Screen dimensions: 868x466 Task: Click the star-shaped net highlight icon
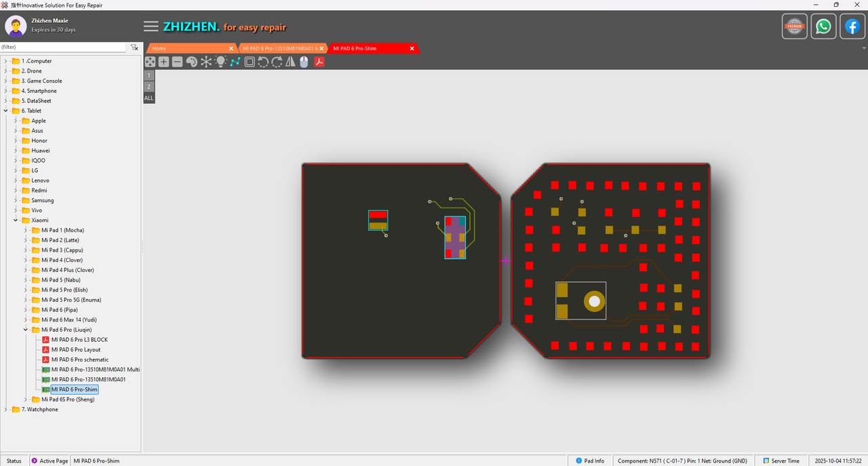click(206, 62)
